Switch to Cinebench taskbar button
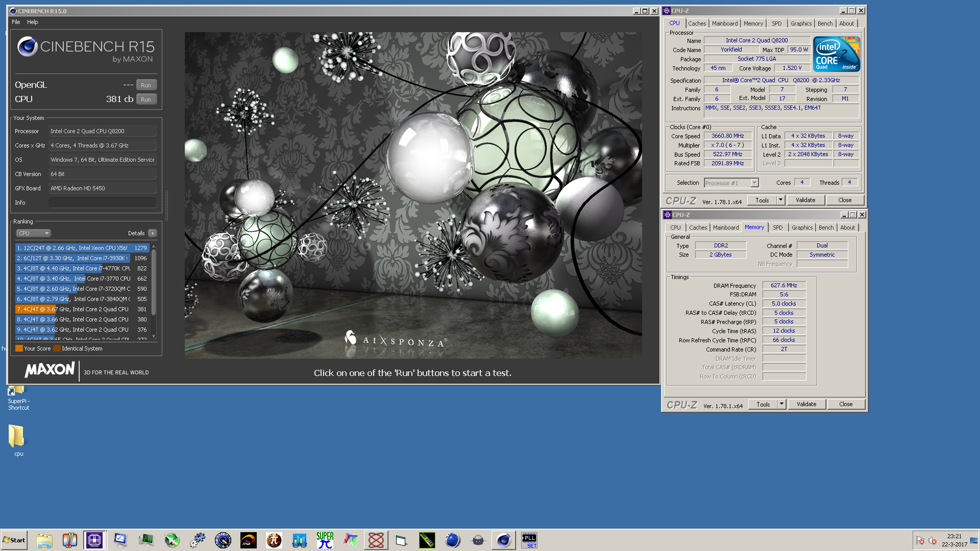Screen dimensions: 980x551 [503, 540]
